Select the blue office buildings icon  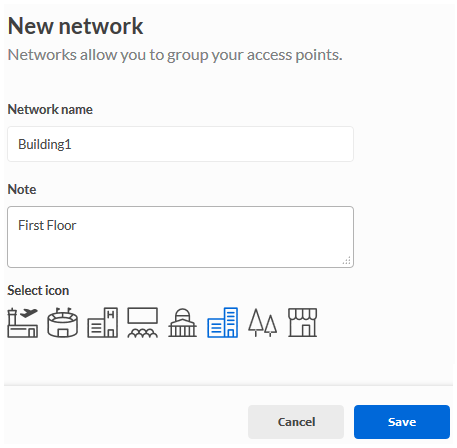[x=223, y=323]
